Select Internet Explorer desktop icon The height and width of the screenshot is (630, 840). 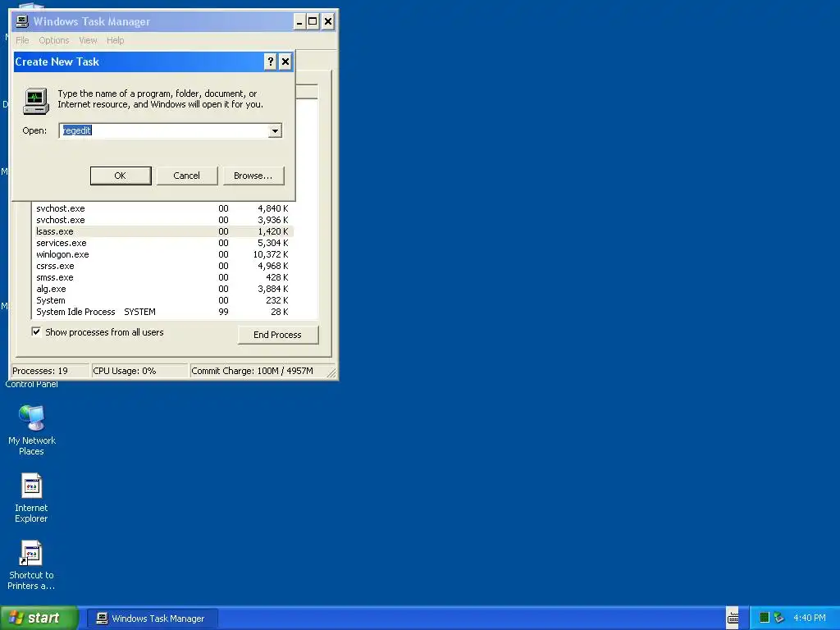pos(31,498)
